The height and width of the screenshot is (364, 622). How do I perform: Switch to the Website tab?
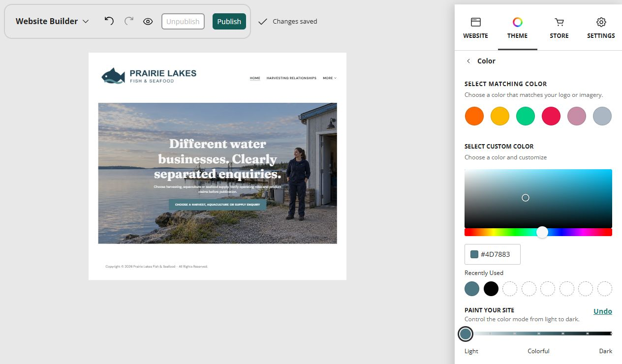(475, 29)
